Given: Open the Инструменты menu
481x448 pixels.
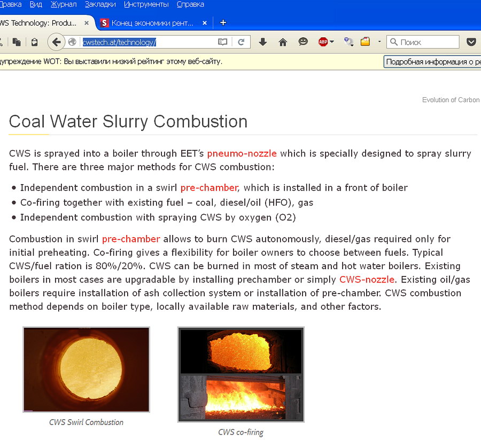Looking at the screenshot, I should click(146, 4).
